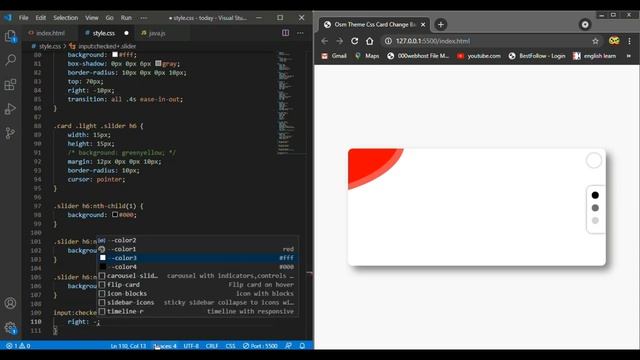Click the address bar URL 127.0.0.1:5500

pos(433,41)
